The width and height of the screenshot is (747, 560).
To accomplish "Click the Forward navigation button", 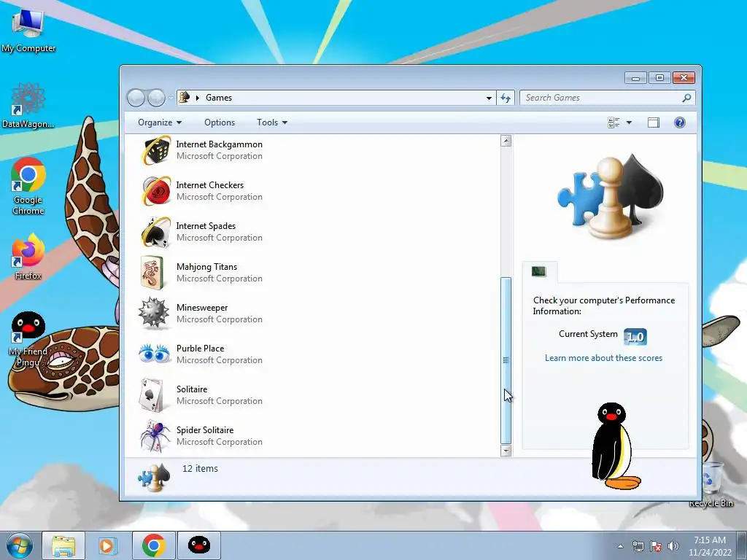I will tap(156, 98).
